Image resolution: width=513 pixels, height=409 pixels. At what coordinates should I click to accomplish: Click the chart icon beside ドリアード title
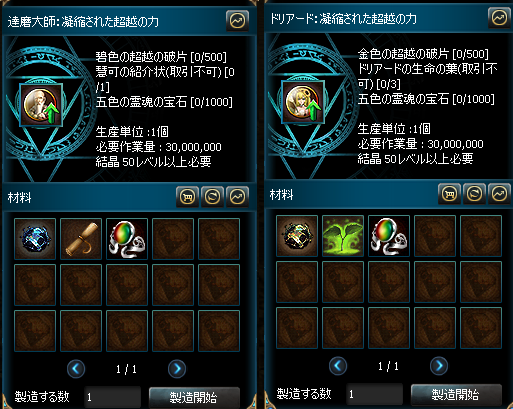point(499,18)
